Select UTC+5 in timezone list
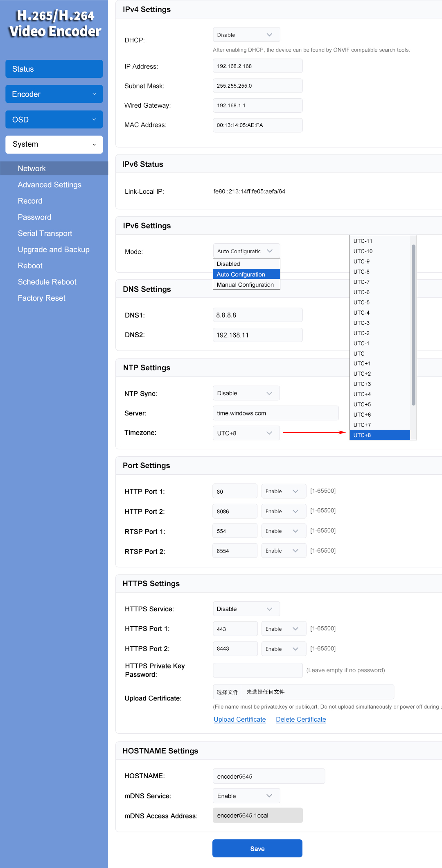 [380, 404]
